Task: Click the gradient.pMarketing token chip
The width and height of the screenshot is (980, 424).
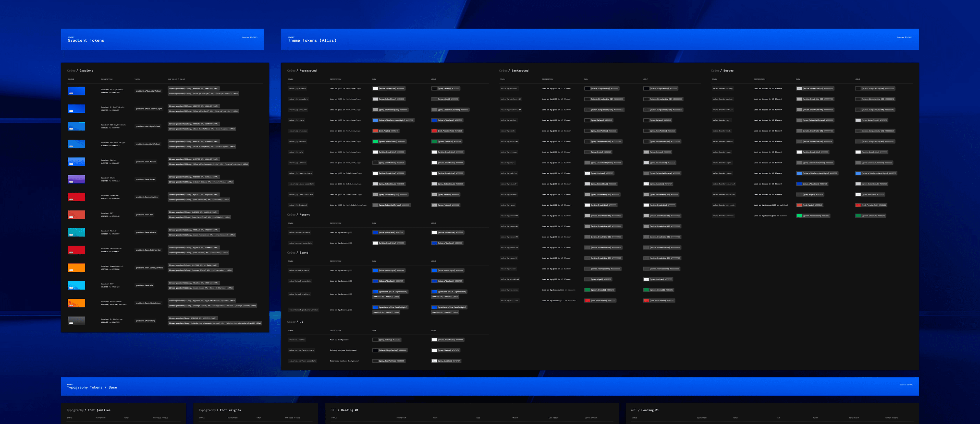Action: 145,321
